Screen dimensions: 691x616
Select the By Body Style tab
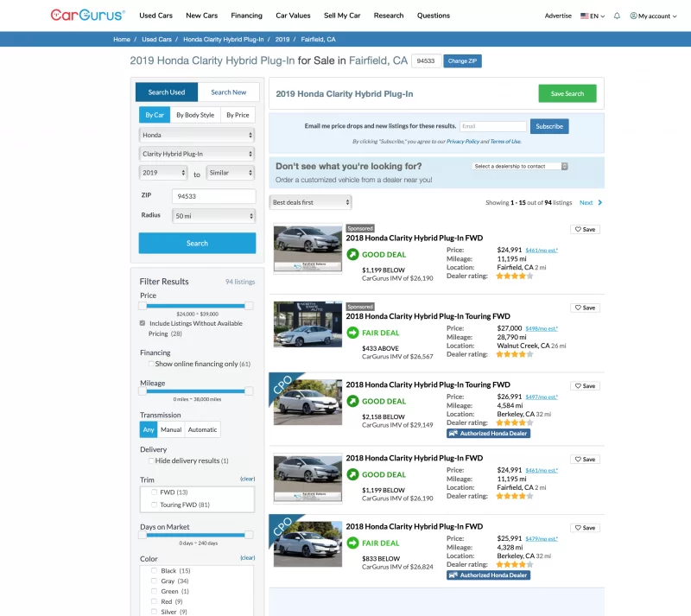click(195, 115)
